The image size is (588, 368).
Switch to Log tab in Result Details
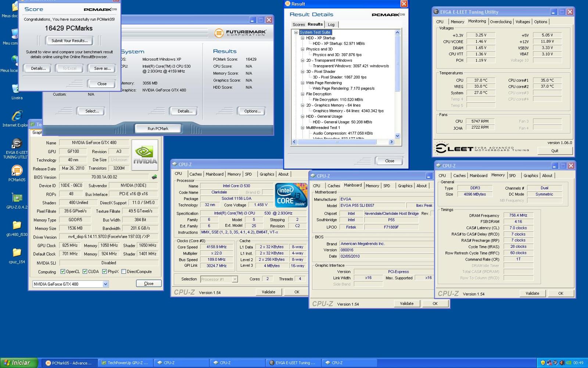click(x=331, y=25)
